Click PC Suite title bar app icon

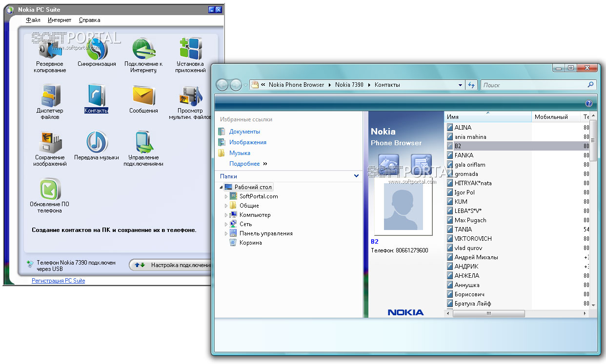point(10,10)
